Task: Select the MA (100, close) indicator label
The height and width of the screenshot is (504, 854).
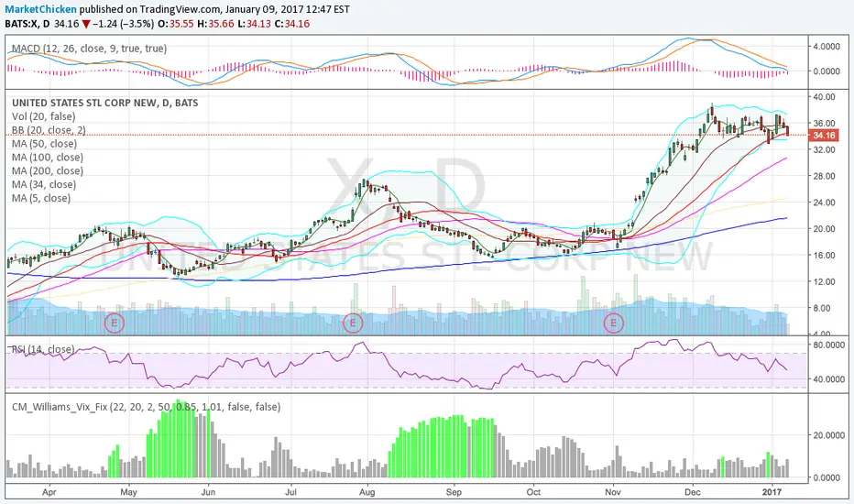Action: [x=48, y=158]
